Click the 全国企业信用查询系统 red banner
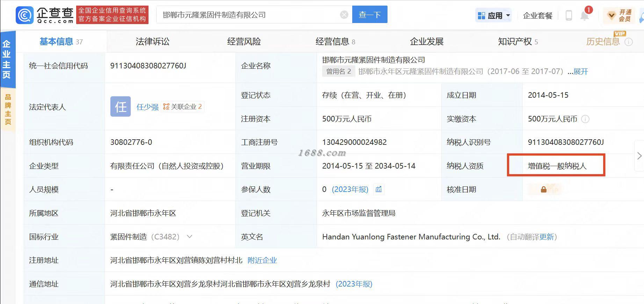 coord(112,15)
